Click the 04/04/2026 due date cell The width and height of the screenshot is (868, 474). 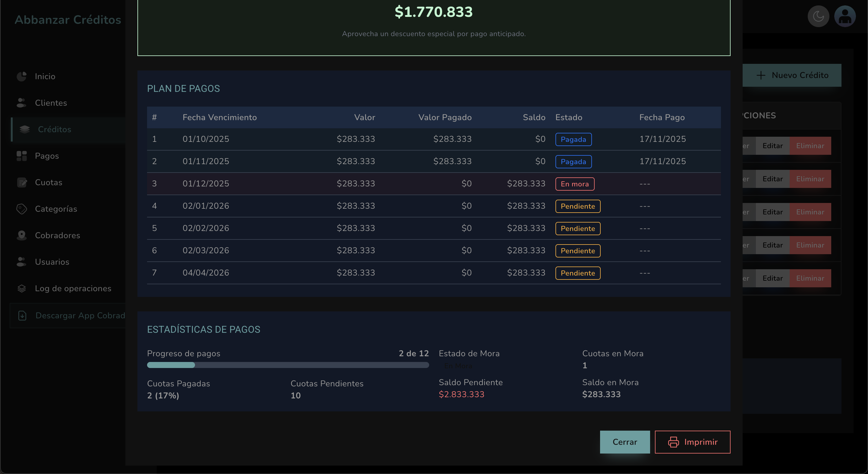(206, 273)
